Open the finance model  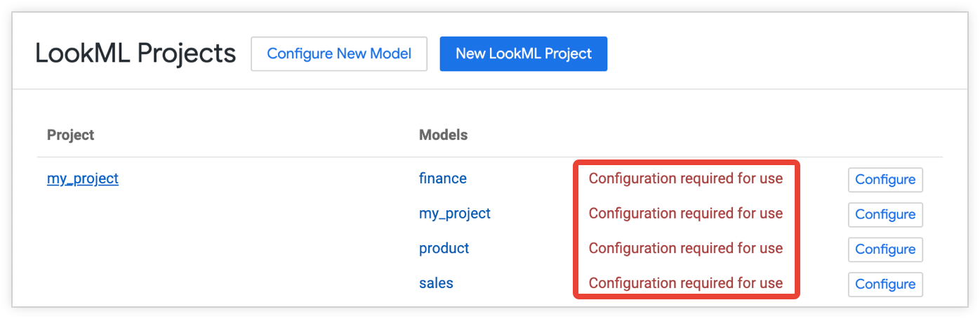(442, 178)
